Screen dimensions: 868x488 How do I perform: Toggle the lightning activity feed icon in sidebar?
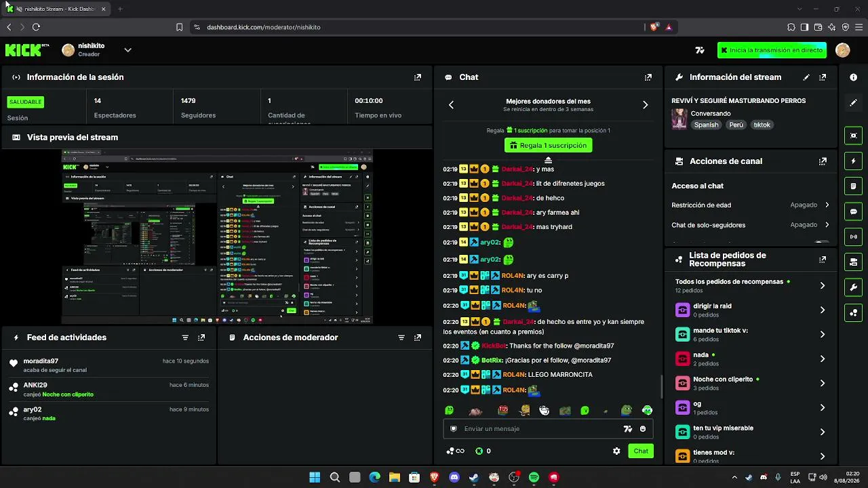[x=853, y=161]
